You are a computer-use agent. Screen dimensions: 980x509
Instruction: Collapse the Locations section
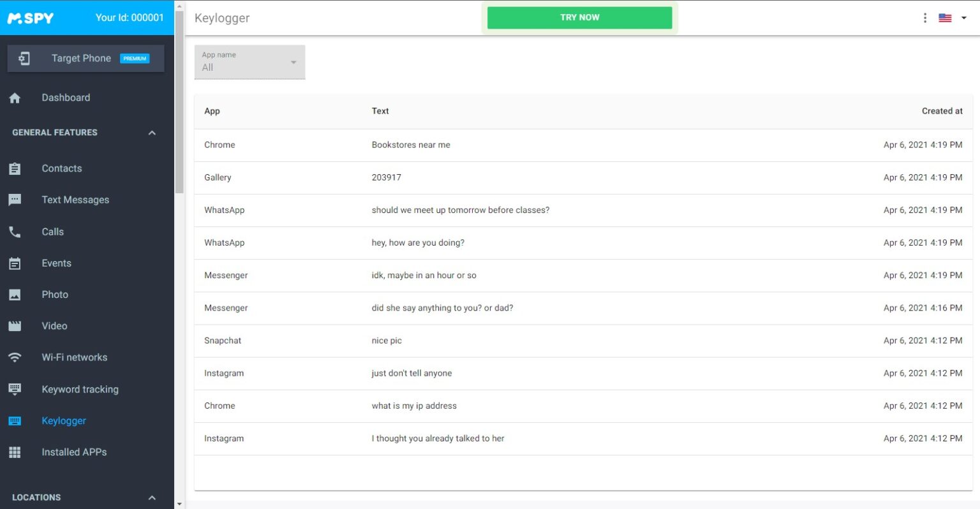[152, 498]
